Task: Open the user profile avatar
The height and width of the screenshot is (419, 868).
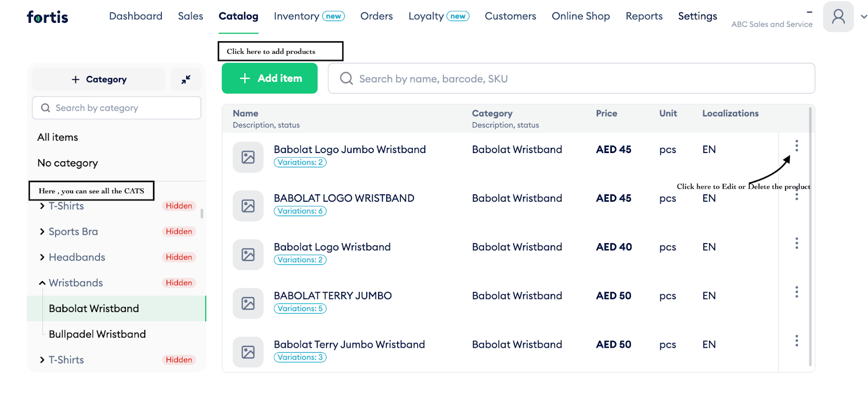Action: [x=838, y=17]
